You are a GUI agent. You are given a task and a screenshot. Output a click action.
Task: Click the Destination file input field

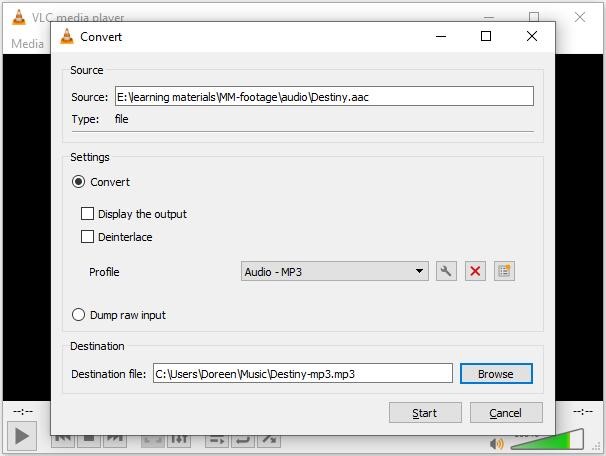pyautogui.click(x=303, y=373)
